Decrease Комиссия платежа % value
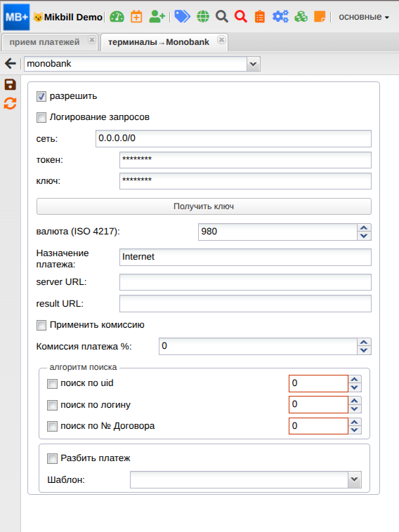 (x=364, y=350)
